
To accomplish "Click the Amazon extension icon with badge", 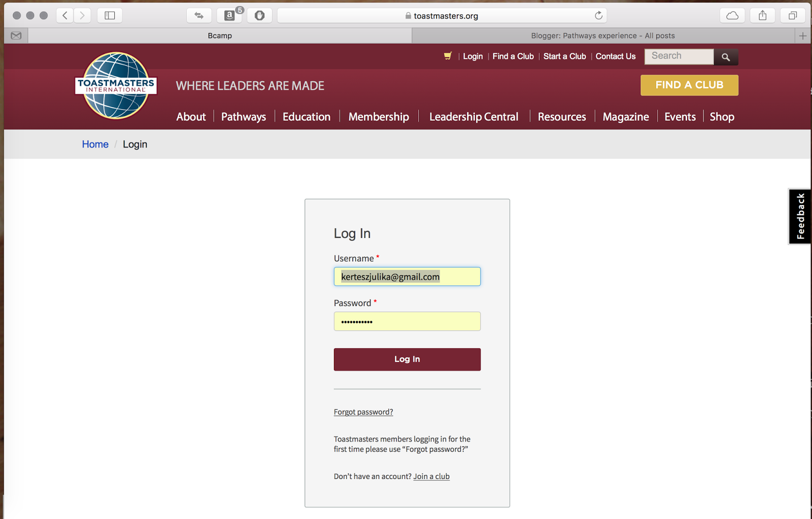I will click(x=229, y=15).
